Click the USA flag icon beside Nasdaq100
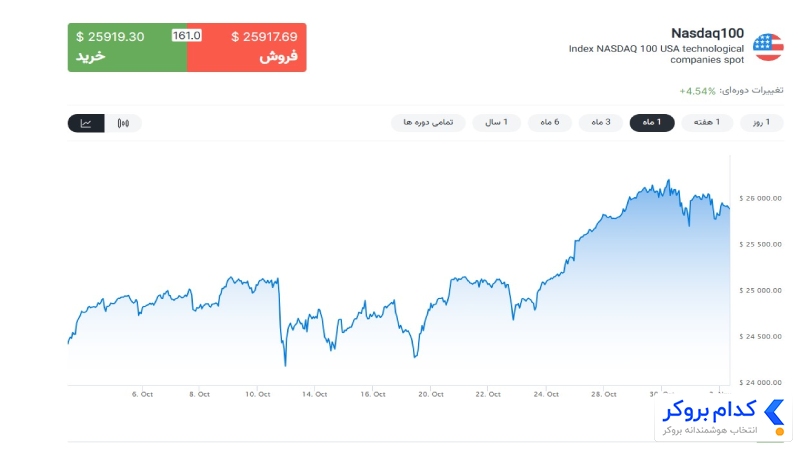Screen dimensions: 800x450 point(768,47)
